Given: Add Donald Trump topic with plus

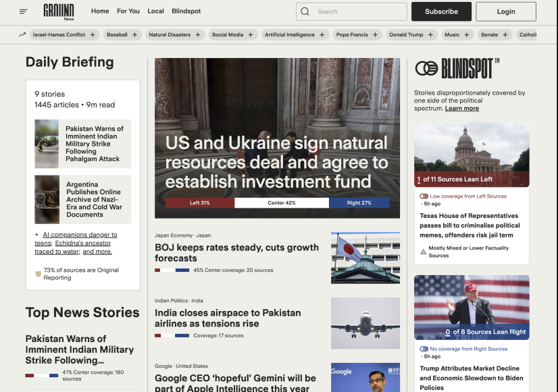Looking at the screenshot, I should 430,35.
